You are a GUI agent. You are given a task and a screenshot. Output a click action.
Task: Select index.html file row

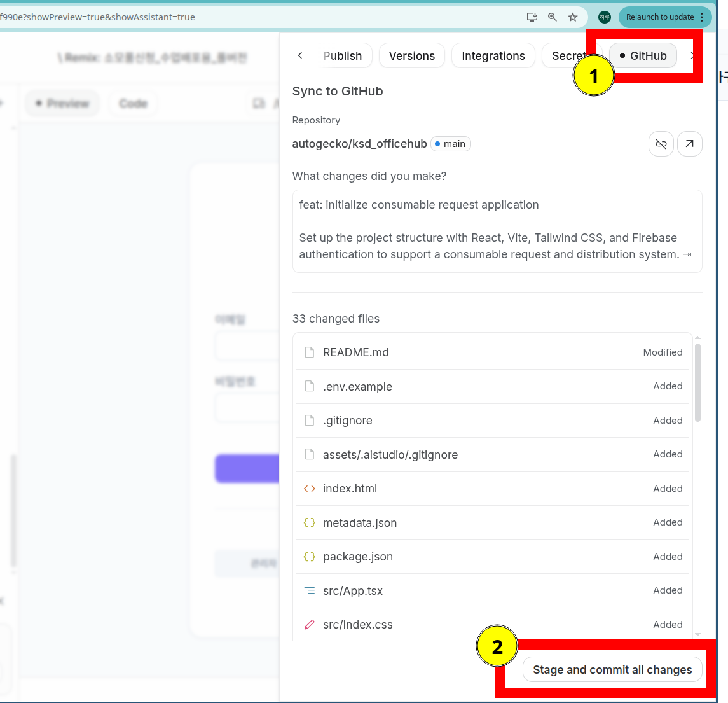coord(493,489)
